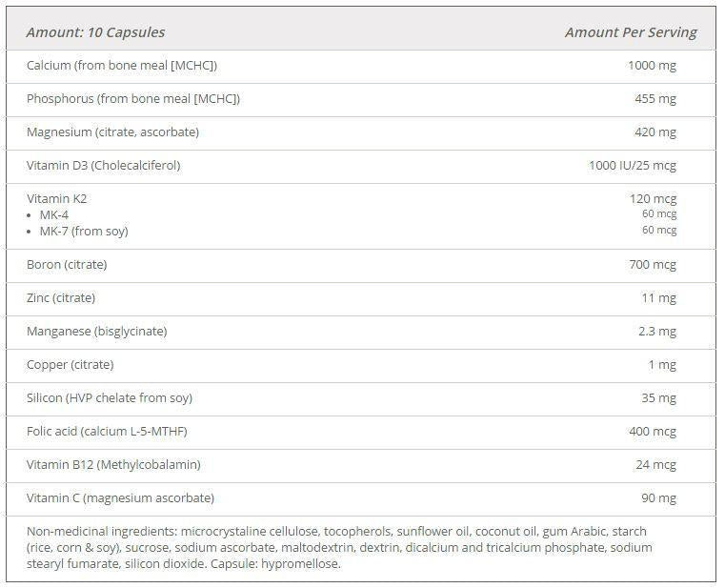Click the Folic acid (calcium L-5-MTHF) label
Viewport: 725px width, 588px height.
coord(107,432)
